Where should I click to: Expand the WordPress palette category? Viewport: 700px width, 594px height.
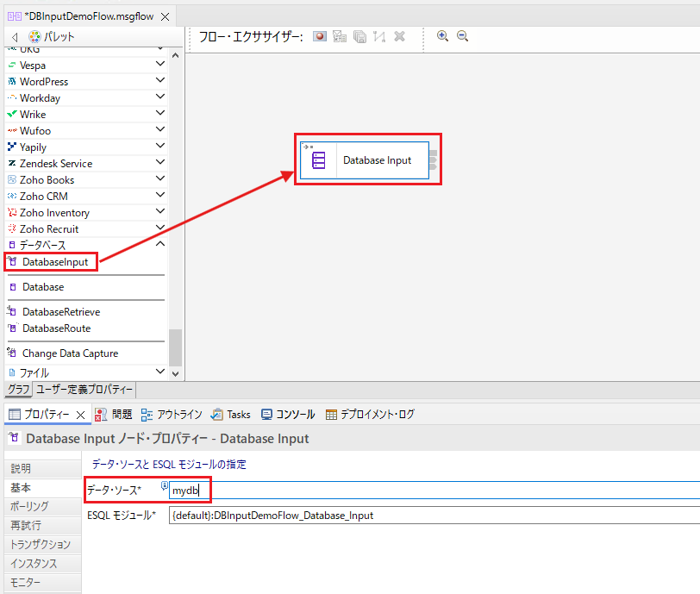(160, 80)
